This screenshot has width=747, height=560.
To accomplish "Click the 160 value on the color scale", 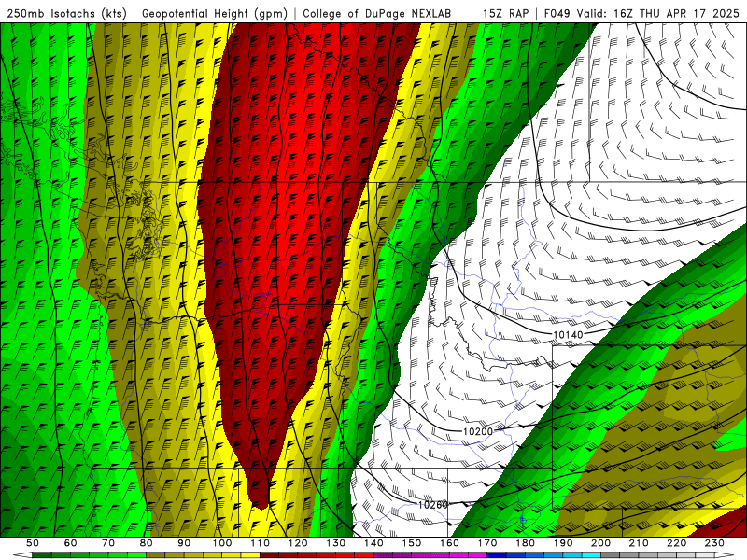I will [x=449, y=543].
